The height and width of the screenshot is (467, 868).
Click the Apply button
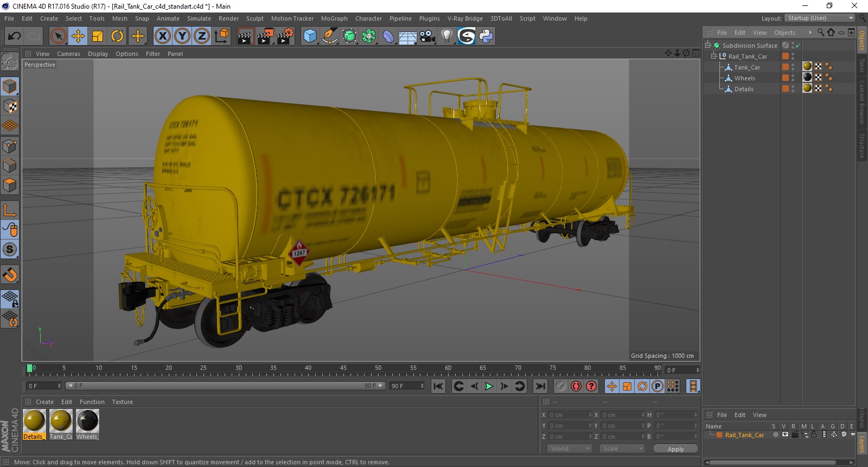pyautogui.click(x=675, y=449)
